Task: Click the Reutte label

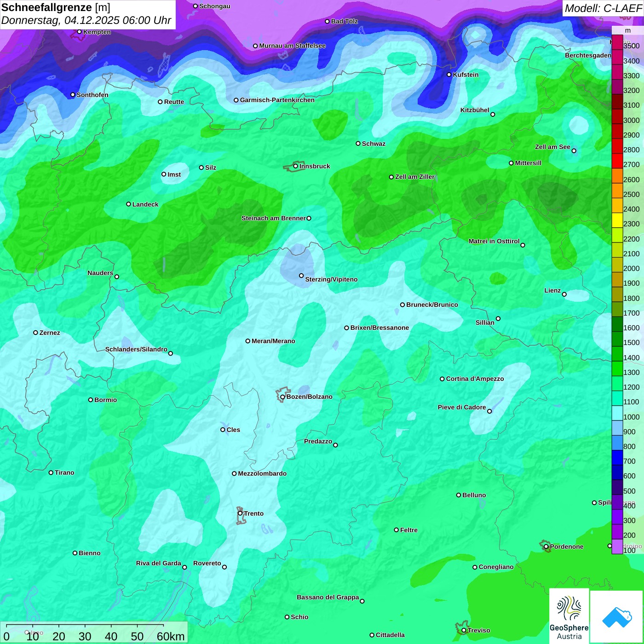Action: tap(174, 102)
